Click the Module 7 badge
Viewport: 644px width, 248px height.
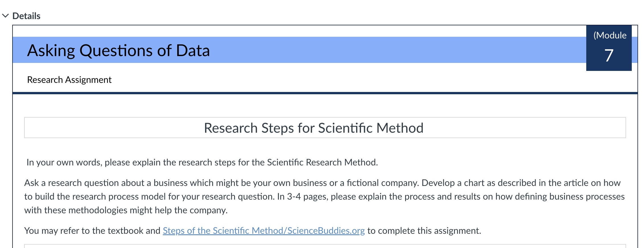609,48
